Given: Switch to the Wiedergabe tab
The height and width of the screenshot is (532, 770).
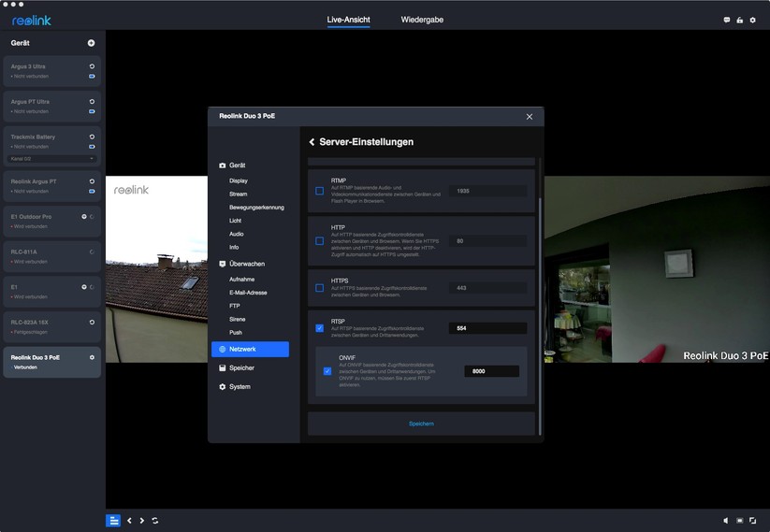Looking at the screenshot, I should click(423, 20).
